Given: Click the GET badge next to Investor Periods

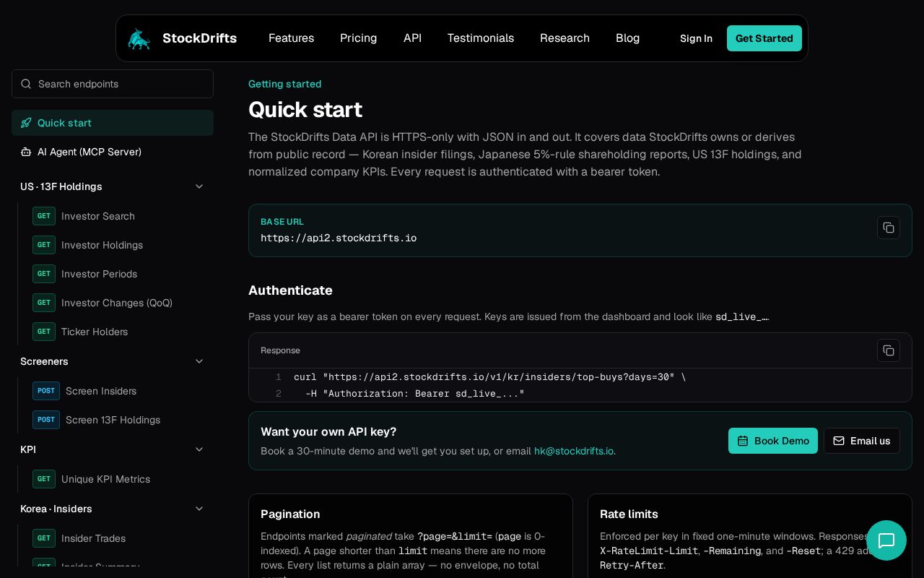Looking at the screenshot, I should 44,274.
